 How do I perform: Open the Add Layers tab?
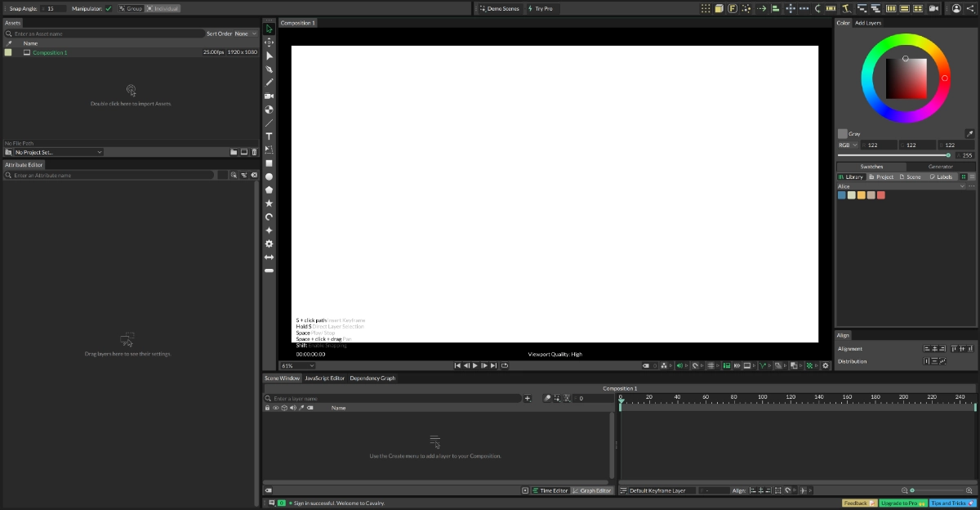pos(868,23)
